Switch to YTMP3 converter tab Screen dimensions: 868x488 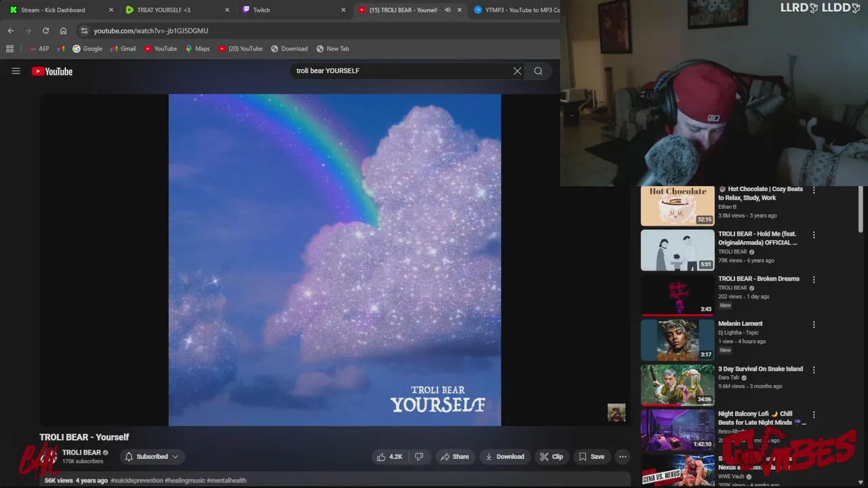[517, 10]
